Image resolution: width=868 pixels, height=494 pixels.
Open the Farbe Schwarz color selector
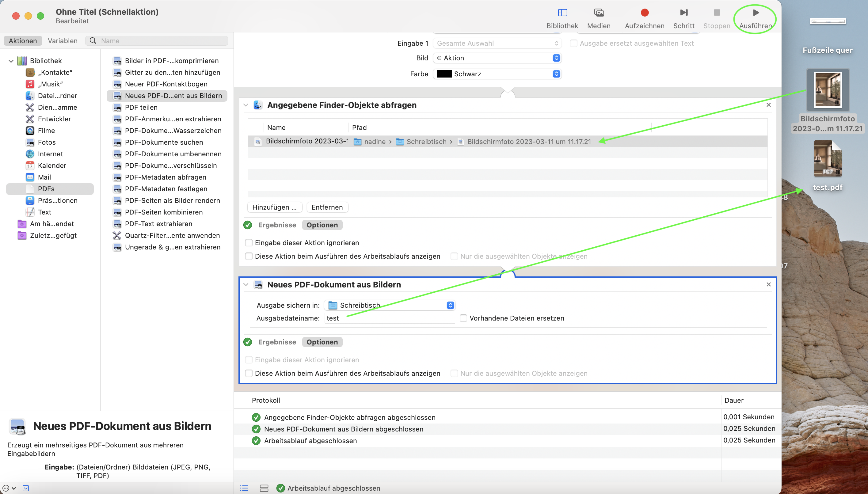497,74
